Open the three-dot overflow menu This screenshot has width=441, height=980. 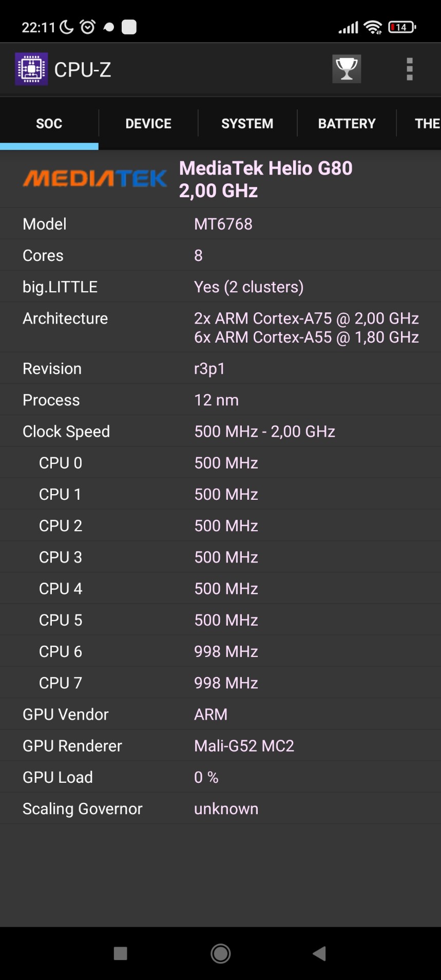[409, 69]
